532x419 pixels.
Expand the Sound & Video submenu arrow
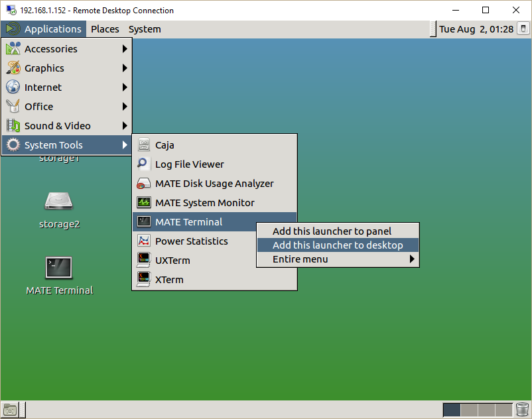pyautogui.click(x=125, y=126)
